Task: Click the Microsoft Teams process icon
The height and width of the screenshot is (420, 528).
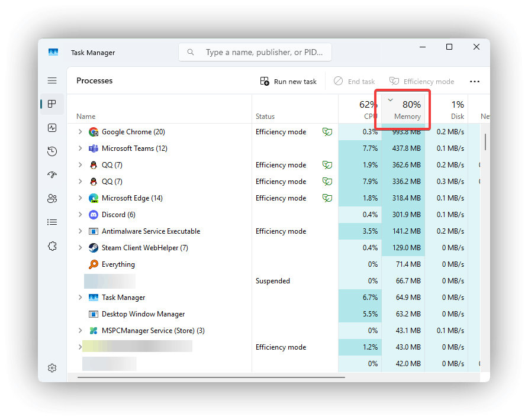Action: tap(94, 148)
